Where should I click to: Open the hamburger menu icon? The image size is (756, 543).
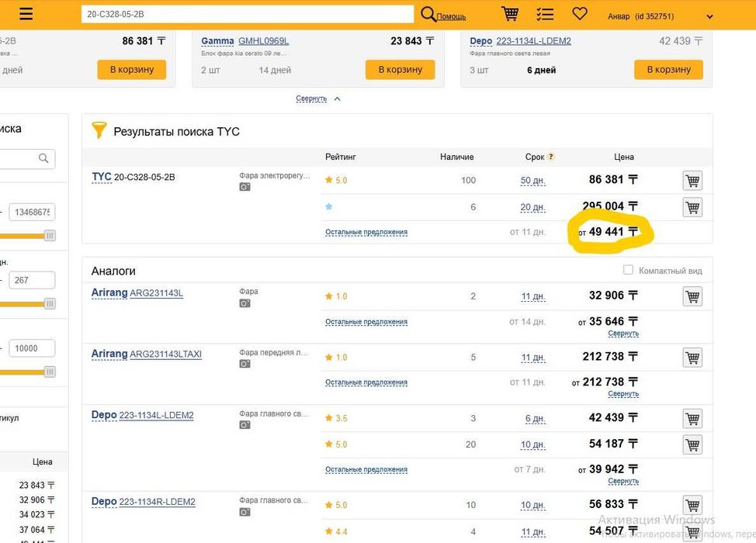[x=26, y=15]
